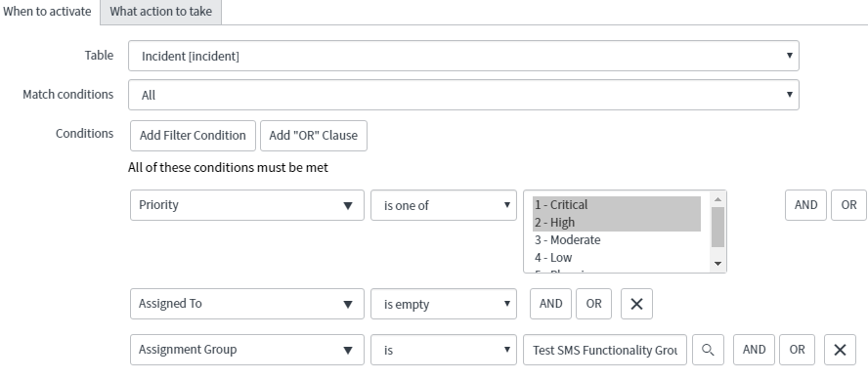Click the Priority list scrollbar thumb
Image resolution: width=868 pixels, height=380 pixels.
tap(718, 227)
